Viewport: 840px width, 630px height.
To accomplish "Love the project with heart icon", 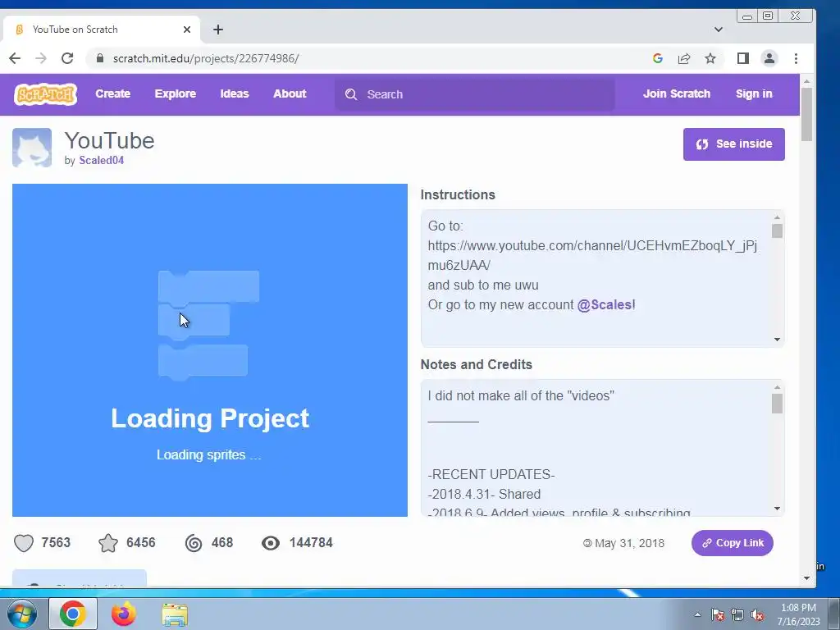I will [24, 543].
